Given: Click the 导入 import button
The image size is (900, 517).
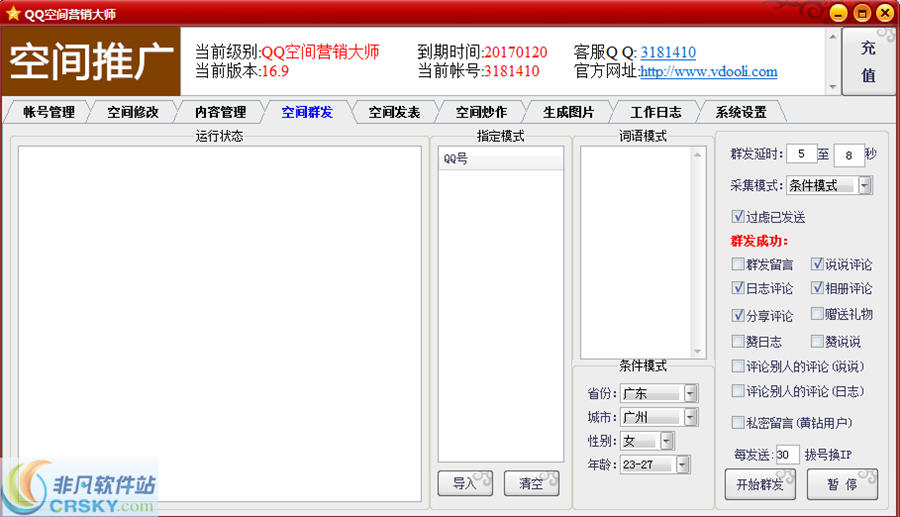Looking at the screenshot, I should coord(465,483).
